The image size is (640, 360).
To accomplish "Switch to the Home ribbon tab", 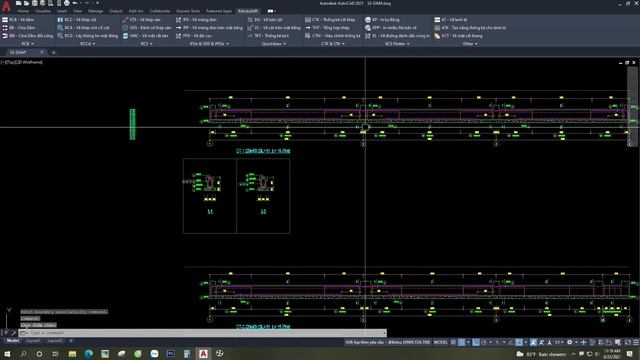I will click(23, 11).
